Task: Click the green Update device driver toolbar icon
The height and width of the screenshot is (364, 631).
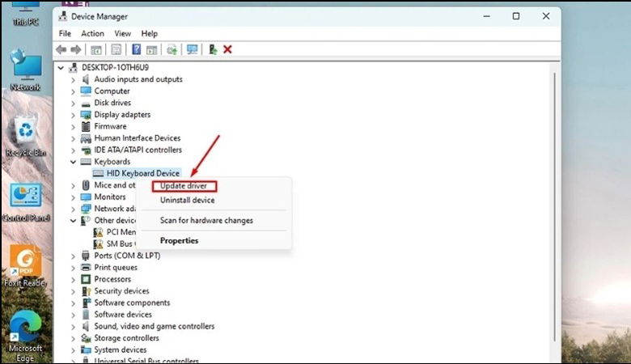Action: [x=212, y=49]
